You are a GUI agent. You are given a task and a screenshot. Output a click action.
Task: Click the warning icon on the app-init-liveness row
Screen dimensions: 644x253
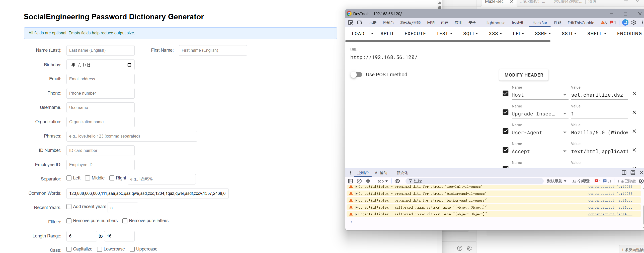click(351, 186)
